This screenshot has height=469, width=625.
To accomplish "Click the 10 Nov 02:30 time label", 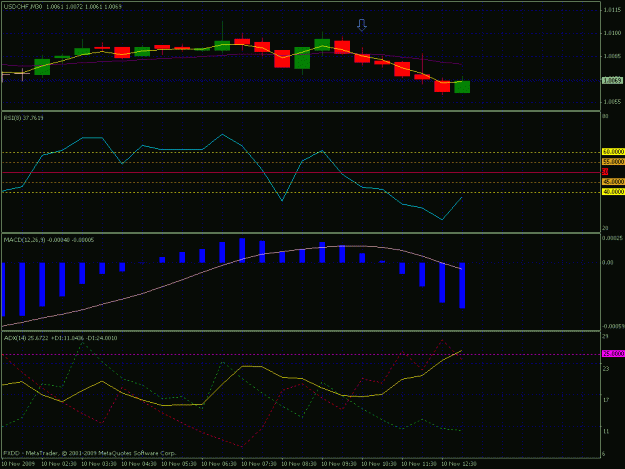I will [59, 464].
